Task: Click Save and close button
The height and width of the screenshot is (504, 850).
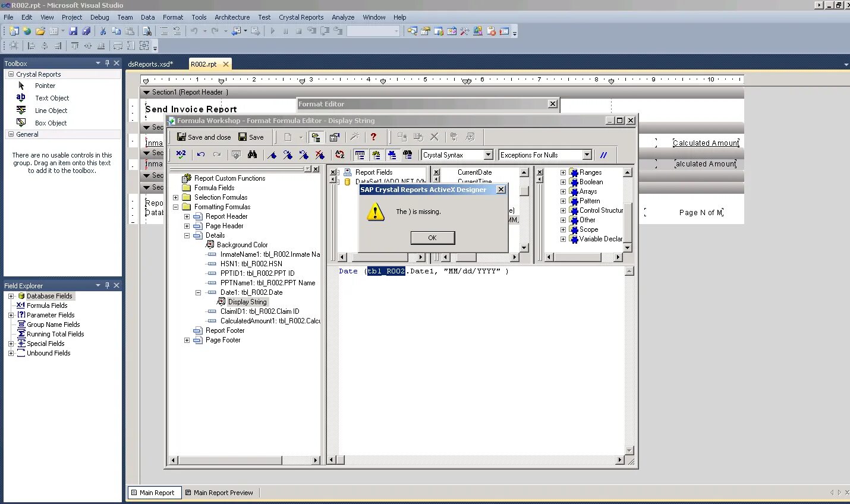Action: click(204, 137)
